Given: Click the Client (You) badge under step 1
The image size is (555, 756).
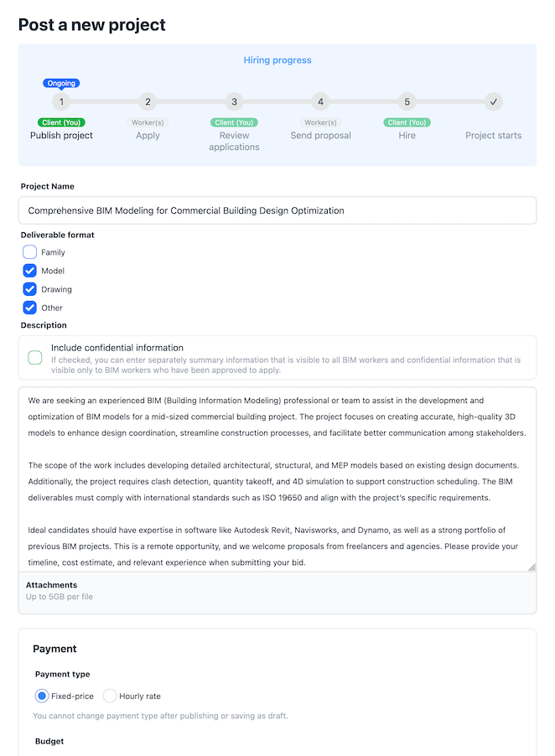Looking at the screenshot, I should point(61,122).
